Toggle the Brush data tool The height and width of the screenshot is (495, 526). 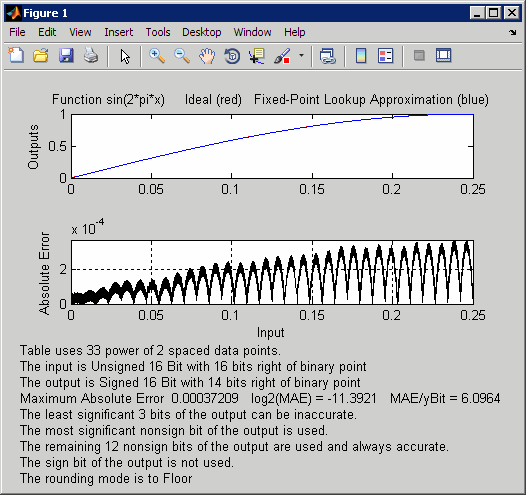click(282, 56)
